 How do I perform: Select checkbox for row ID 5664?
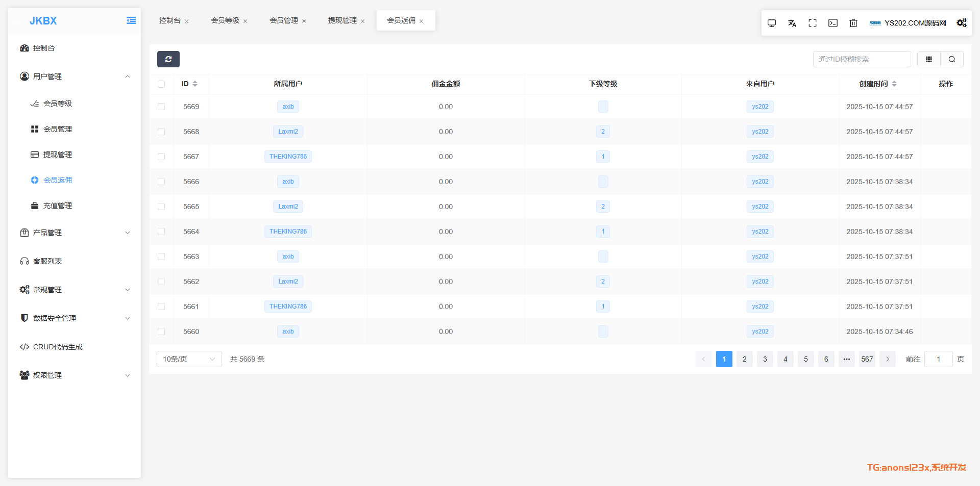[x=161, y=232]
